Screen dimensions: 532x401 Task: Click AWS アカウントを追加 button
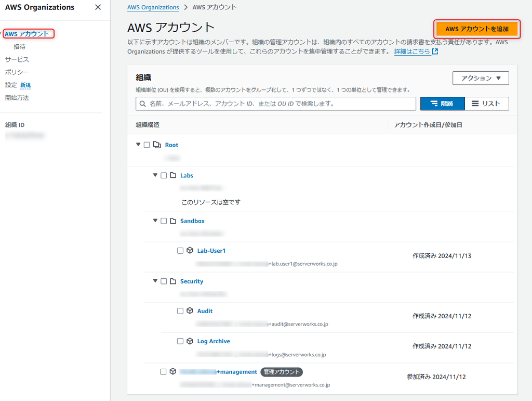coord(477,29)
